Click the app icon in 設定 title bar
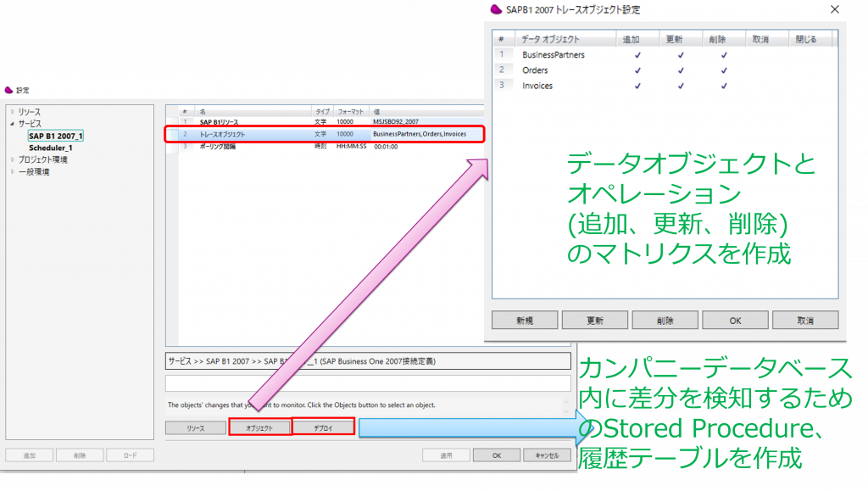Image resolution: width=868 pixels, height=491 pixels. pyautogui.click(x=9, y=90)
